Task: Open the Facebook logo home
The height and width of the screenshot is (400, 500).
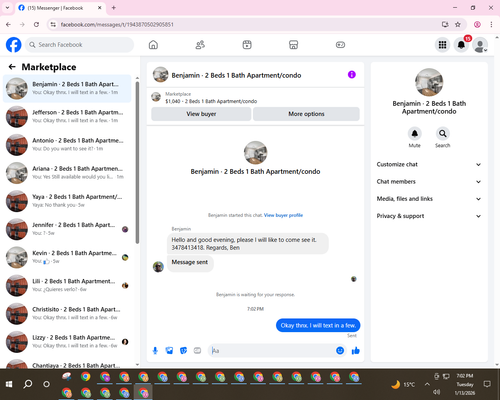Action: tap(14, 45)
